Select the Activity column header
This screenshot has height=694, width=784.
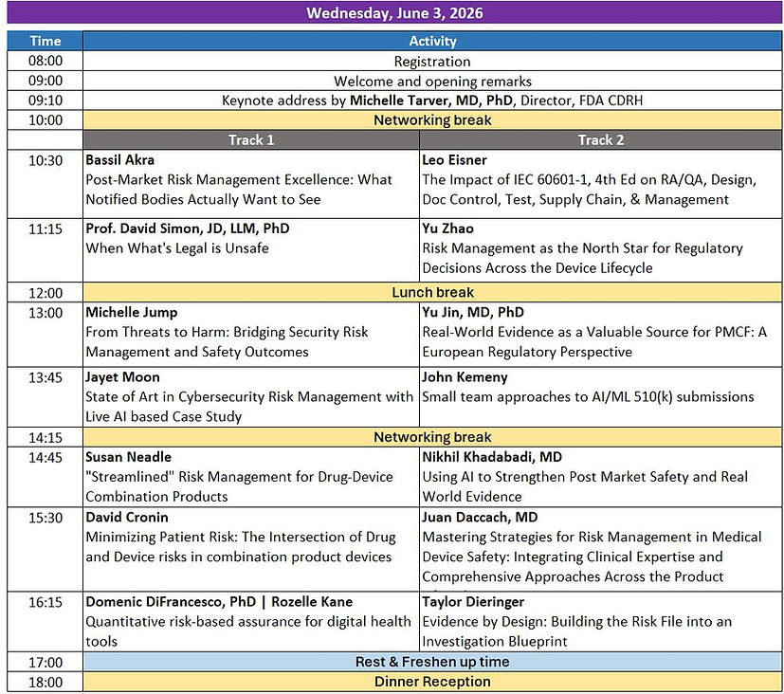coord(432,41)
